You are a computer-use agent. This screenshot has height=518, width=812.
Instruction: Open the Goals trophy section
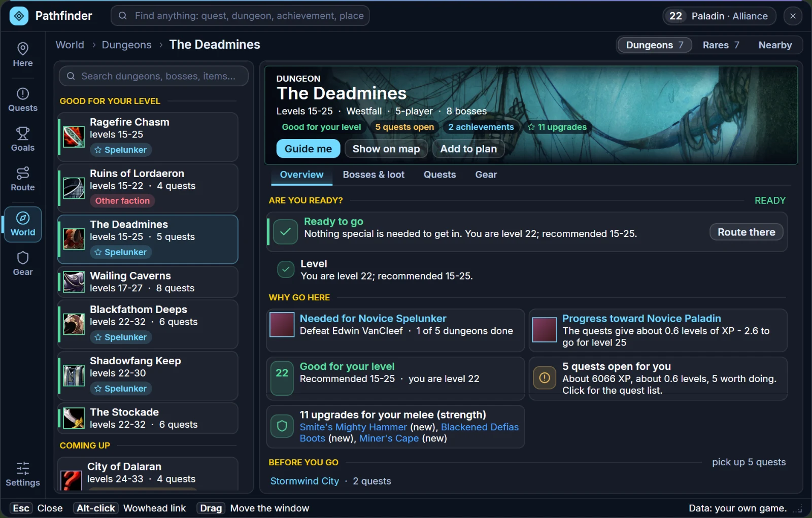click(x=23, y=140)
